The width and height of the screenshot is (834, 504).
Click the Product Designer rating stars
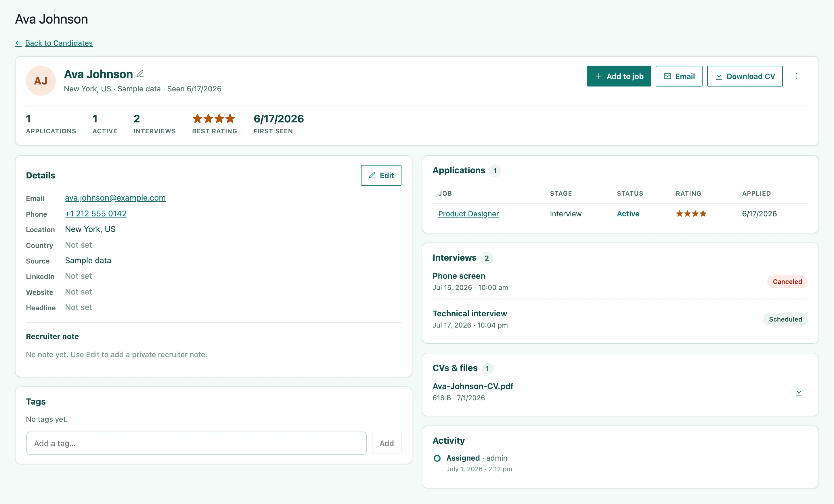(691, 214)
